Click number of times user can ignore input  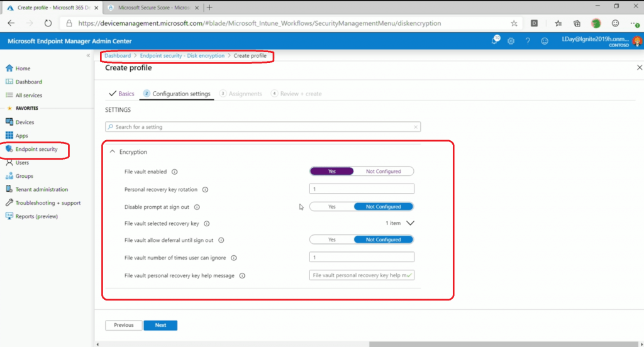pos(362,257)
